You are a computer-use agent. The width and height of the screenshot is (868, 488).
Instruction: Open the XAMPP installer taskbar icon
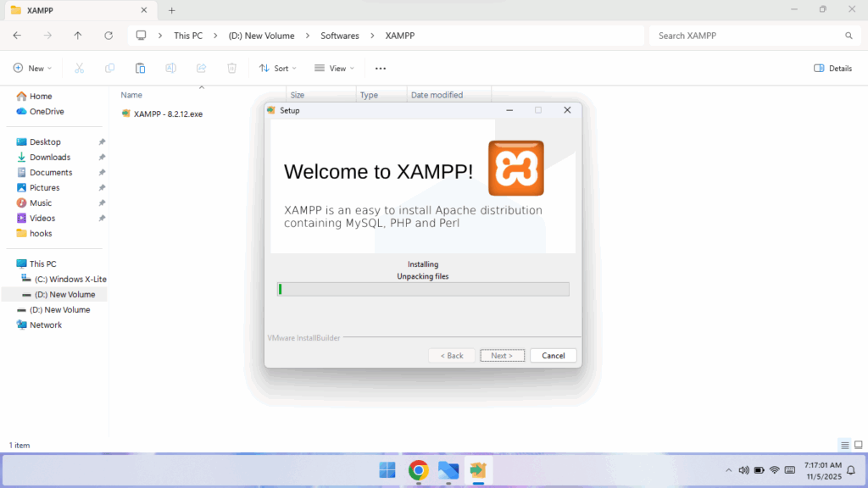point(478,470)
